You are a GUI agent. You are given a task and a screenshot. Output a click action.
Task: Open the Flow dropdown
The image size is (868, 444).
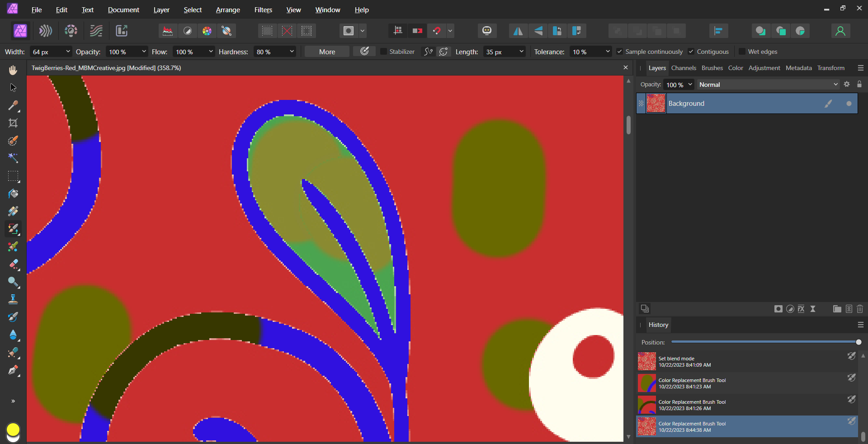coord(211,52)
